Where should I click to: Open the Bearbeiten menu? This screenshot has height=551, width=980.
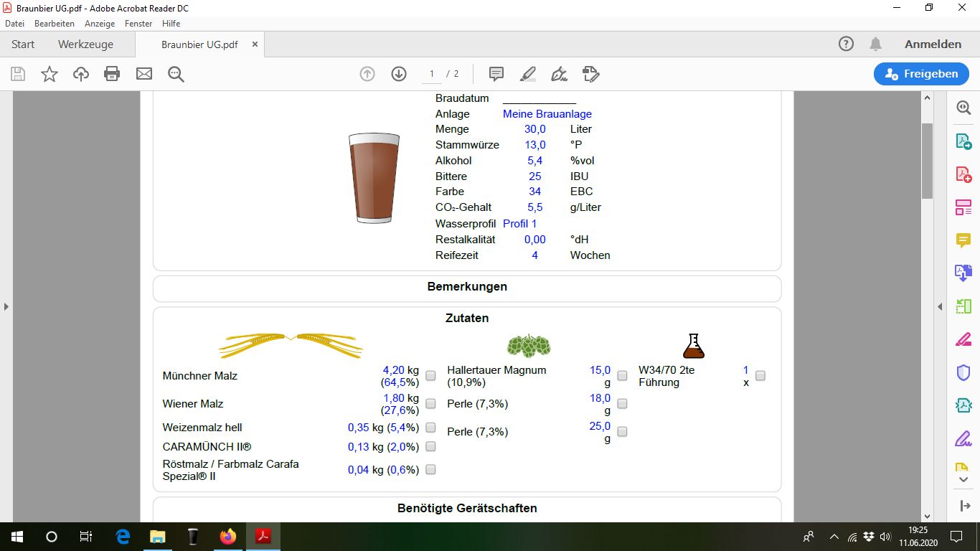[55, 24]
